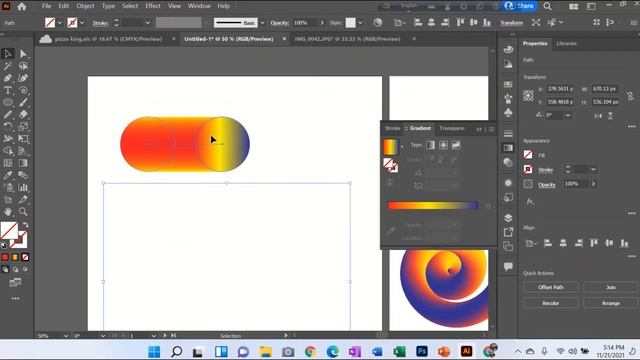Click Draw Normal mode icon
Viewport: 640px width, 360px height.
5,269
